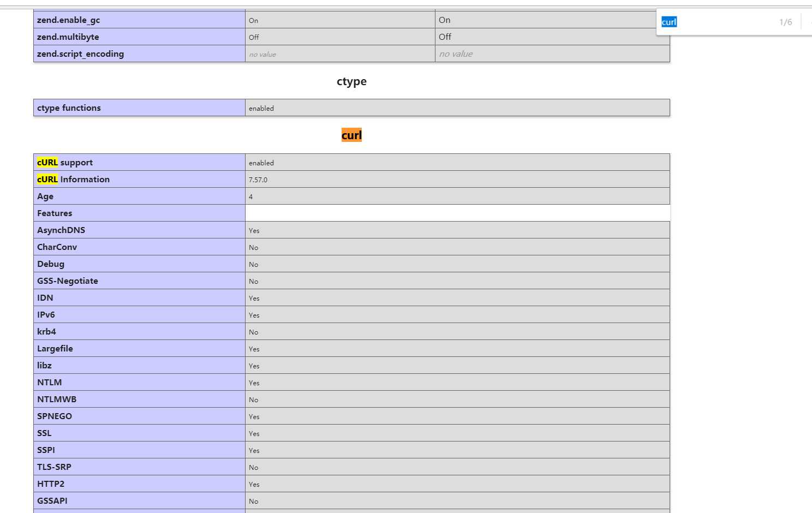
Task: Click the local value On for zend.enable_gc
Action: (x=253, y=21)
